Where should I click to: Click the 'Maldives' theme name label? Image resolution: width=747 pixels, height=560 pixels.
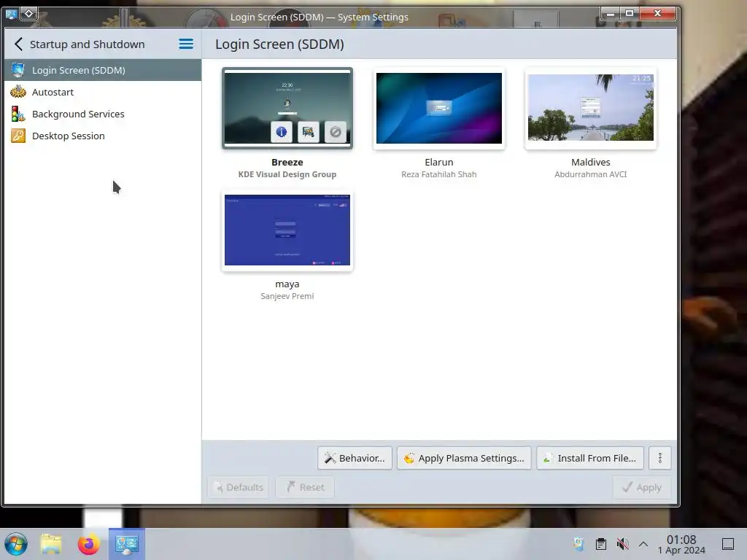590,163
